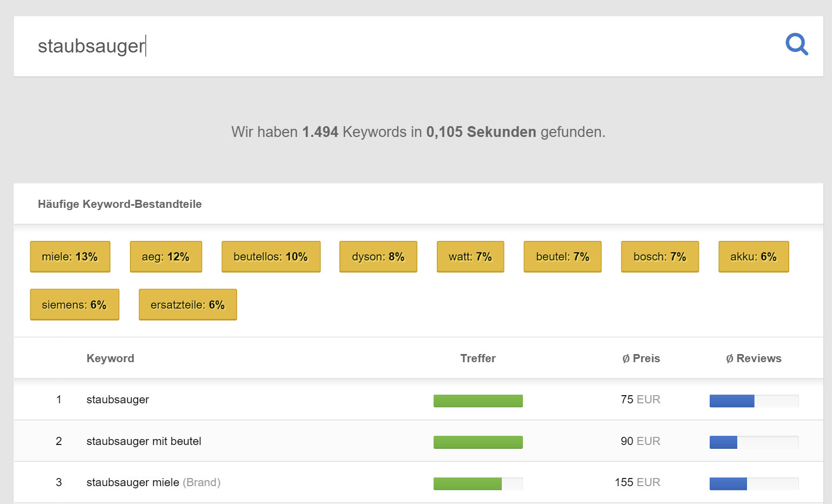
Task: Select the 'aeg: 12%' keyword tag
Action: tap(166, 257)
